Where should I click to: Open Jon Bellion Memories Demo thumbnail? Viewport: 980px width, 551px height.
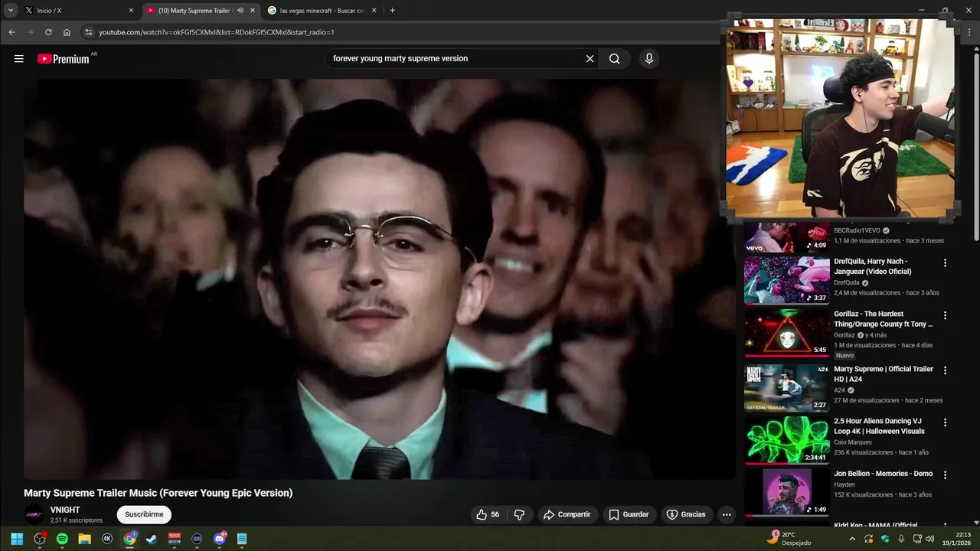pos(786,493)
